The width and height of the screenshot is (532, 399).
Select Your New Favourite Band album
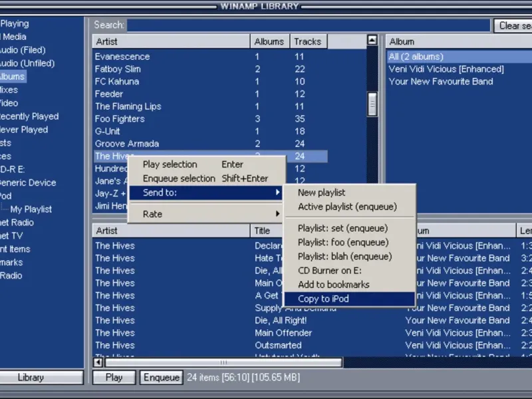click(441, 81)
